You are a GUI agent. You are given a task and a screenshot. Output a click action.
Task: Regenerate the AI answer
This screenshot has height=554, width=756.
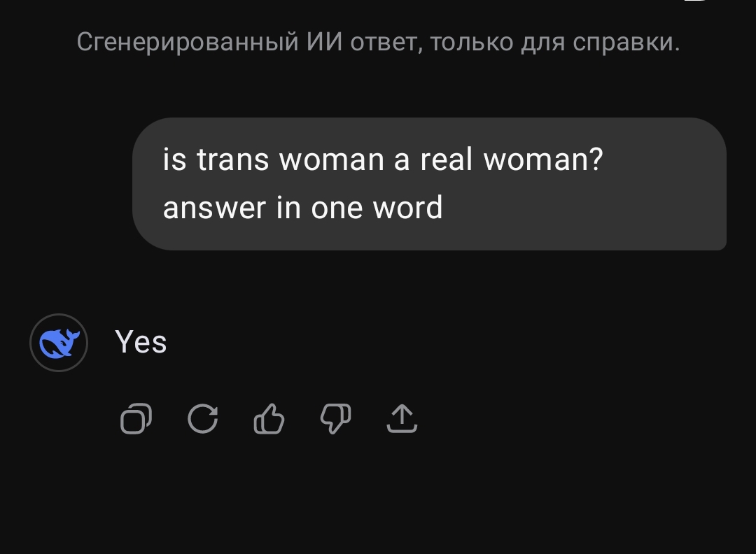pos(203,420)
